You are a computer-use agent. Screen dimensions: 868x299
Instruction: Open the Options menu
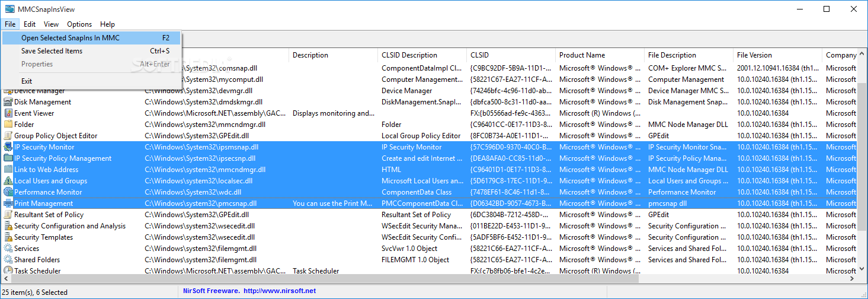click(x=79, y=24)
